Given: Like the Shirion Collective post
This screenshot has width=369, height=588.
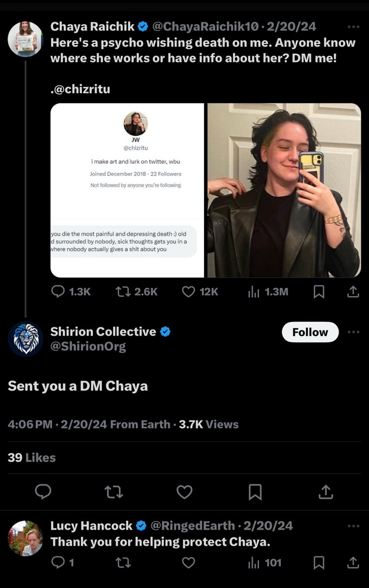Looking at the screenshot, I should tap(184, 491).
